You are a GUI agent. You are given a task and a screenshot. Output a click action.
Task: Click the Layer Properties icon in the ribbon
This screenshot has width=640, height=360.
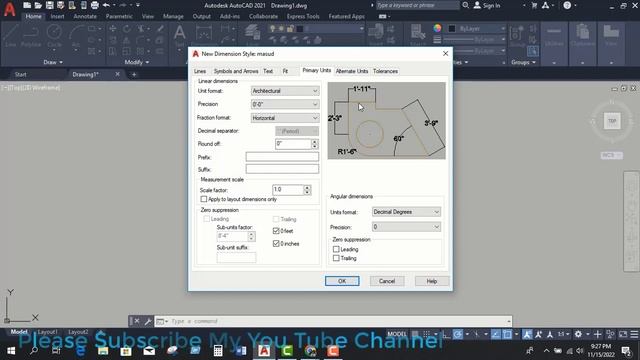(x=253, y=33)
